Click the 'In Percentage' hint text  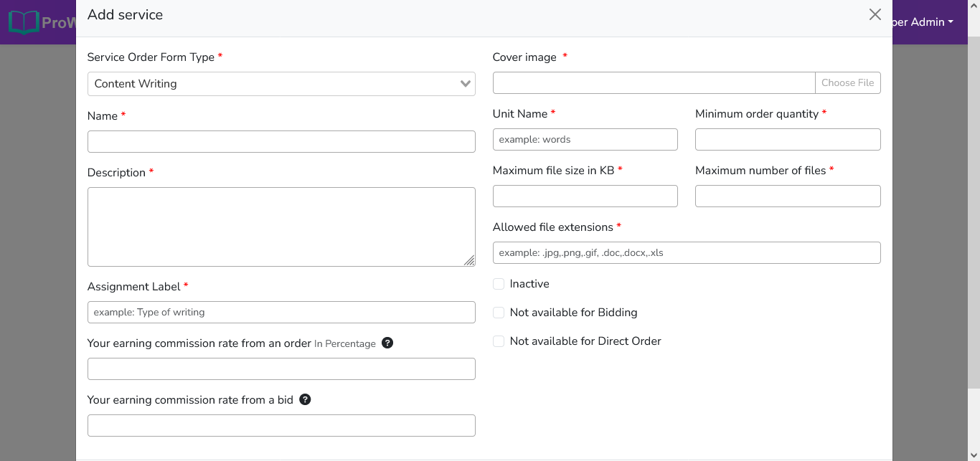pyautogui.click(x=345, y=343)
